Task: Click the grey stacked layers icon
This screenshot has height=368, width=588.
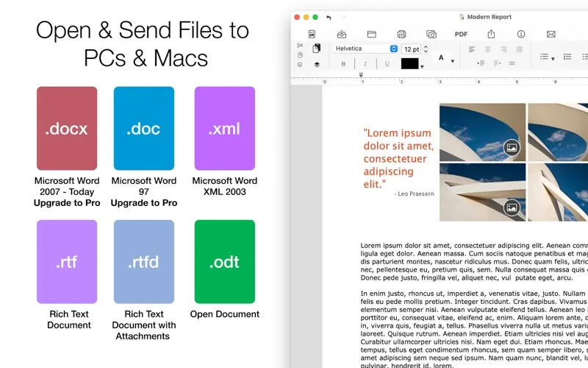Action: (x=300, y=65)
